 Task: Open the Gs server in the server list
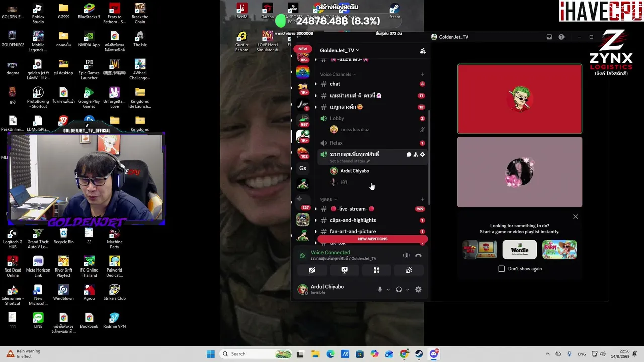[x=303, y=168]
